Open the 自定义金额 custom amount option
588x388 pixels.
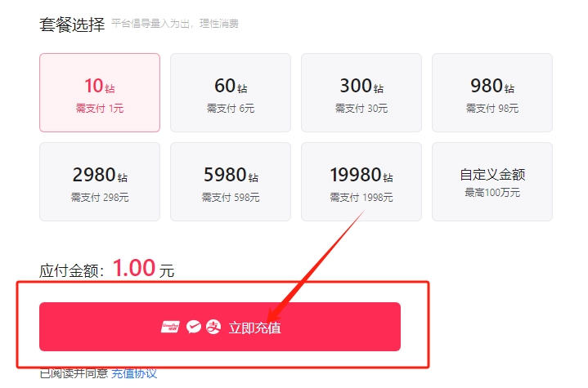(492, 181)
